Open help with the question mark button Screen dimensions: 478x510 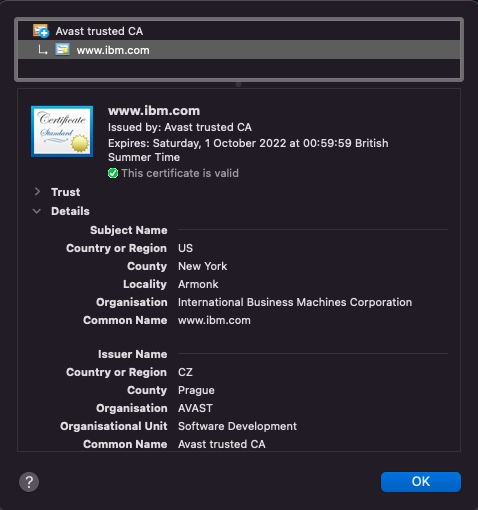coord(29,482)
